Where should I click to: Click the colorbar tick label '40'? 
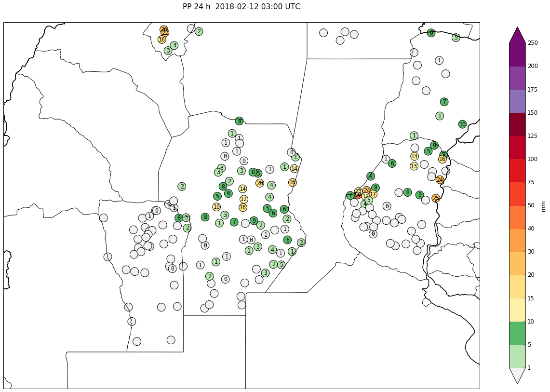click(x=531, y=229)
